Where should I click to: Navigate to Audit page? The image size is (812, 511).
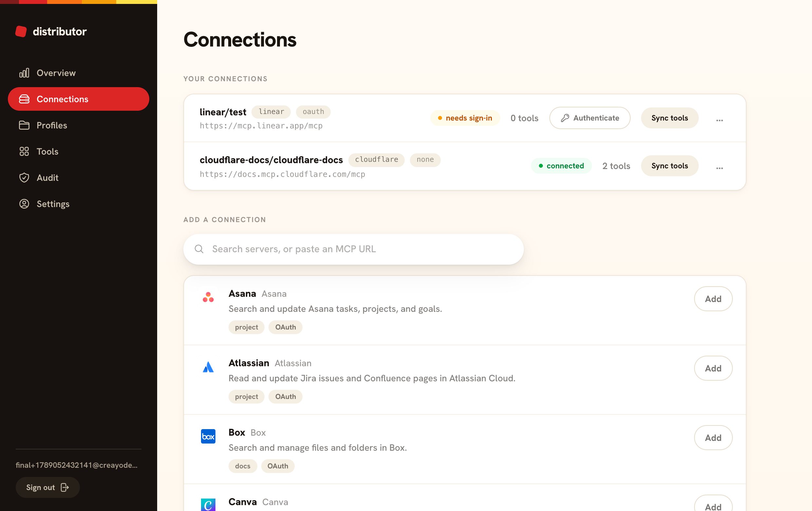coord(79,178)
